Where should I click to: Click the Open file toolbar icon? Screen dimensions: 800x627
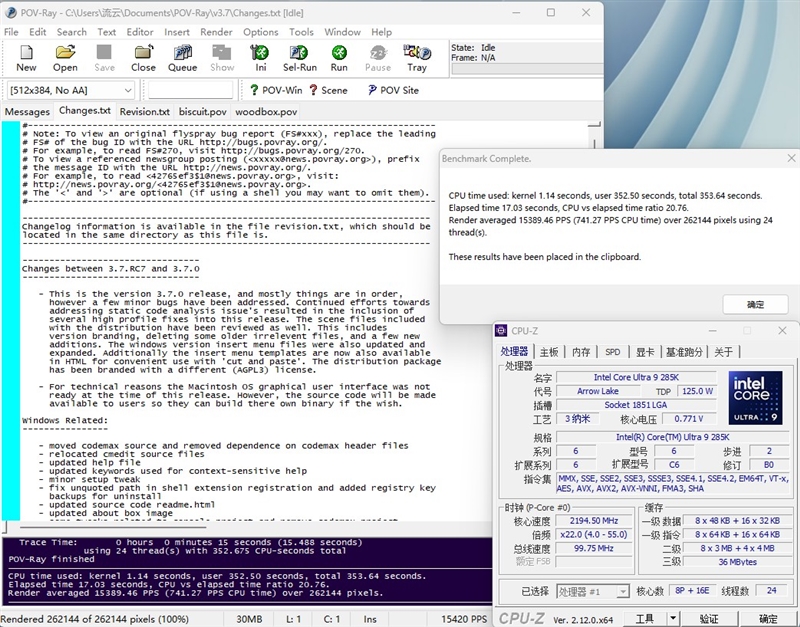click(x=65, y=56)
